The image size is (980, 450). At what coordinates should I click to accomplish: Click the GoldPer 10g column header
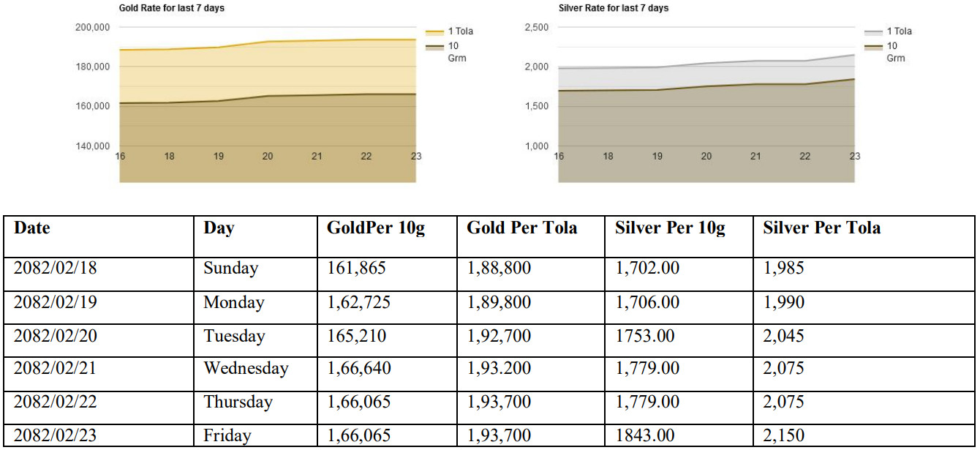pos(375,228)
